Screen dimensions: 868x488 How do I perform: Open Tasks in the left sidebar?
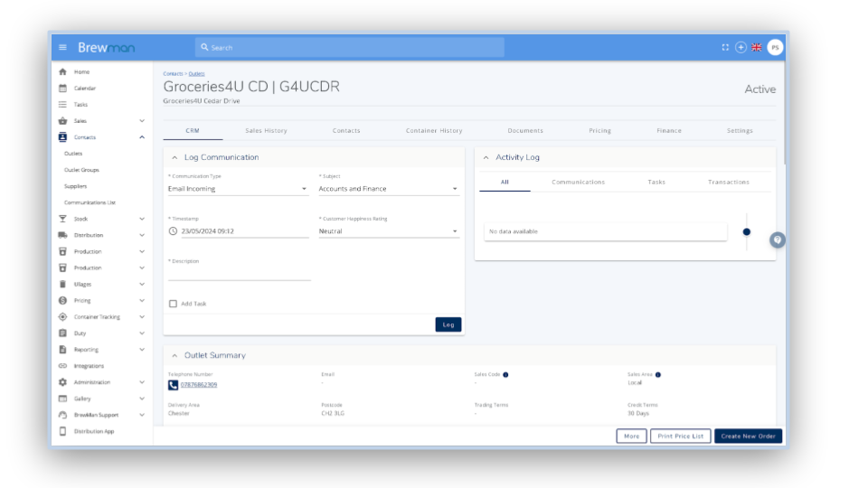[x=80, y=105]
